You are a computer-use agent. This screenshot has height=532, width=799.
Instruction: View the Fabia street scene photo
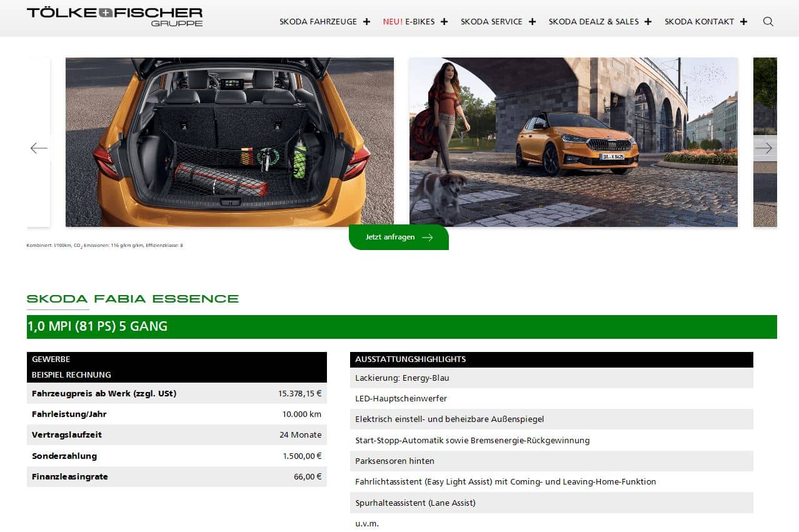click(x=573, y=142)
